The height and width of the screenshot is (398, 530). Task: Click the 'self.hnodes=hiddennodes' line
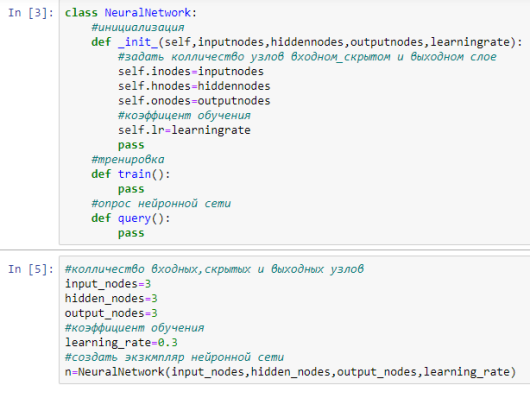tap(194, 86)
